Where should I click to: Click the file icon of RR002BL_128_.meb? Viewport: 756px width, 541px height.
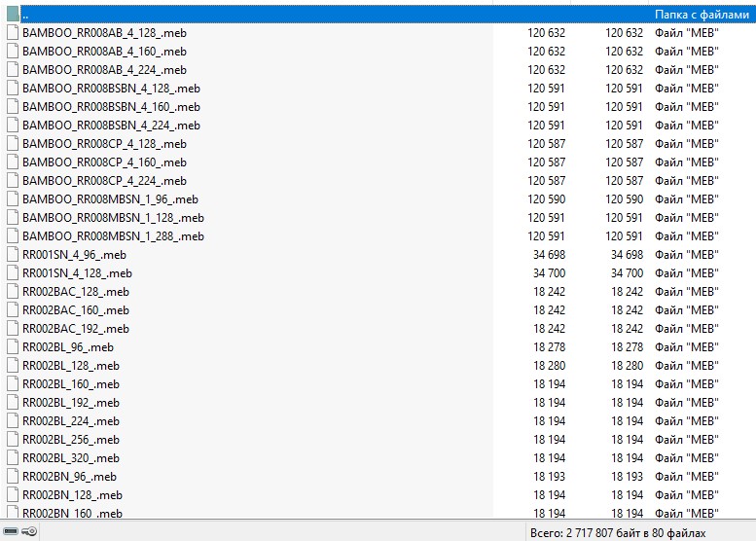pyautogui.click(x=13, y=366)
